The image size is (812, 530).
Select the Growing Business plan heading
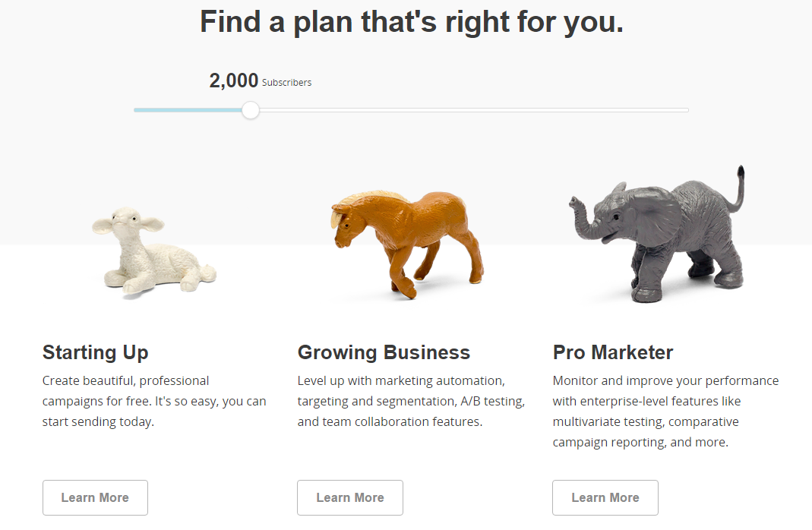point(384,352)
